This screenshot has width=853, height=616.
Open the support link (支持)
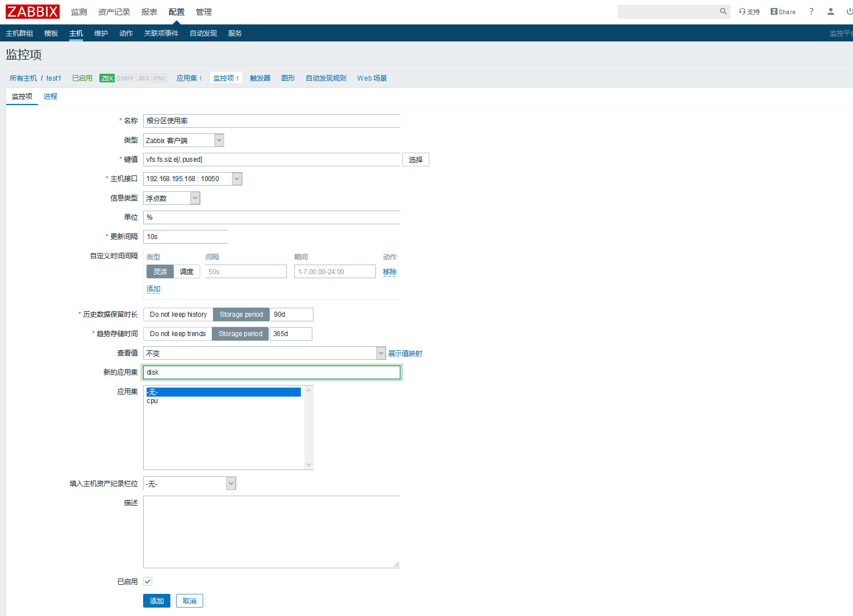(749, 11)
